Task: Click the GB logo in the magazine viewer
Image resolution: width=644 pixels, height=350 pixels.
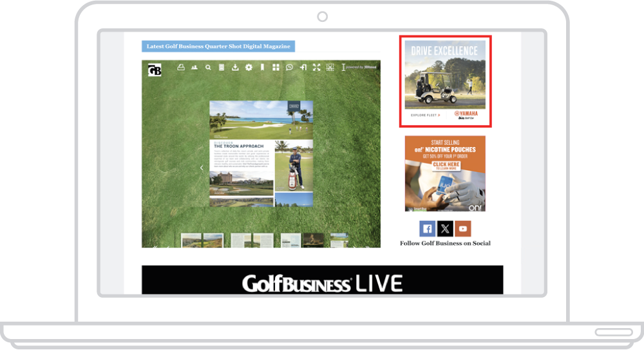Action: point(155,70)
